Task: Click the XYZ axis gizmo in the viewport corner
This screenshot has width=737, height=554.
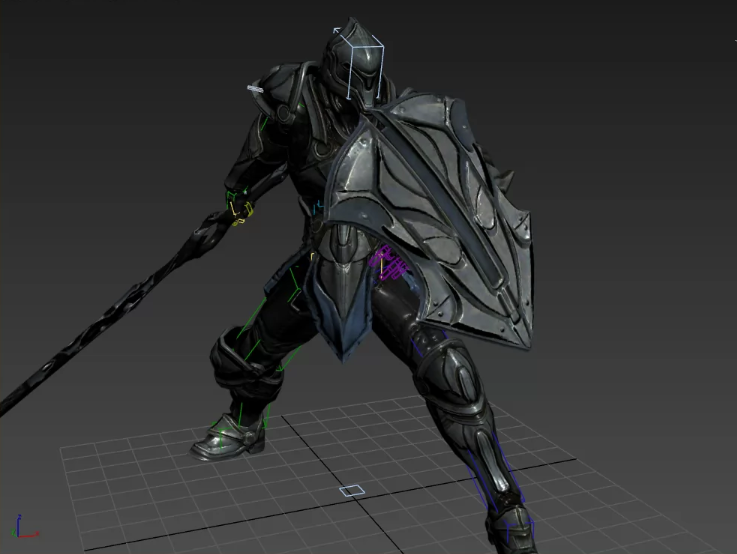Action: (x=24, y=526)
